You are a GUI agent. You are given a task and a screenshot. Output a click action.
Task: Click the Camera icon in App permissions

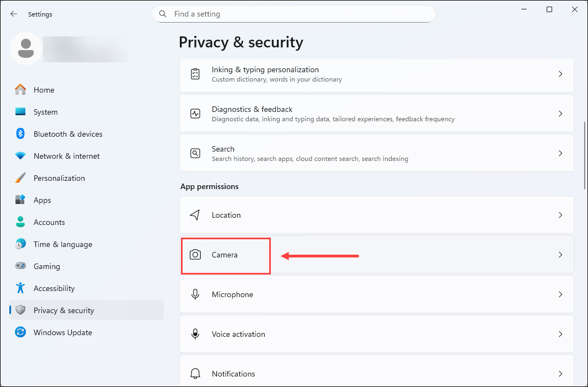(x=195, y=255)
